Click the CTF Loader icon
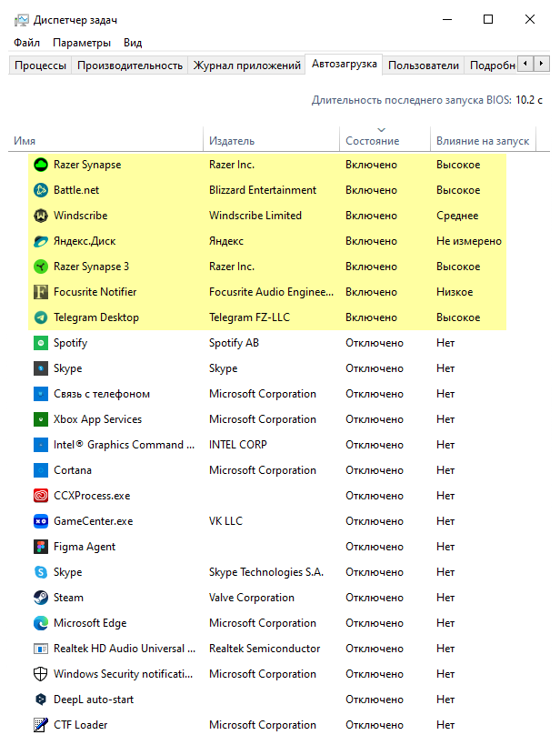Image resolution: width=560 pixels, height=755 pixels. point(41,725)
